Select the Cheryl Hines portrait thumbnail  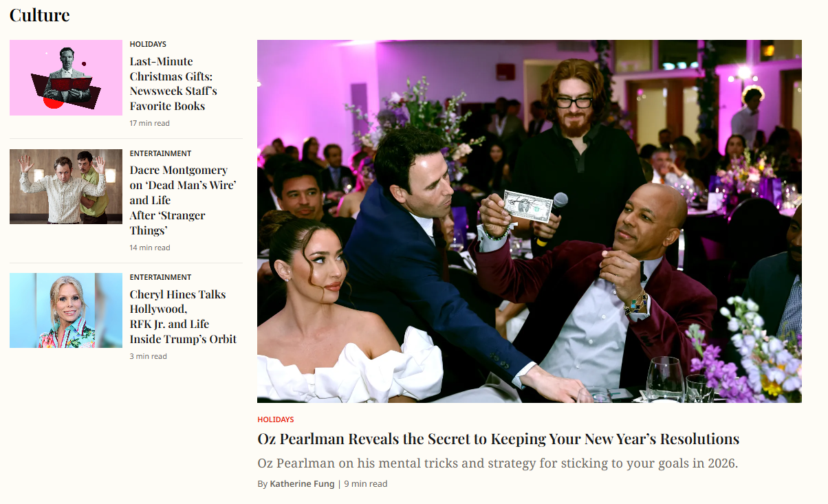66,310
